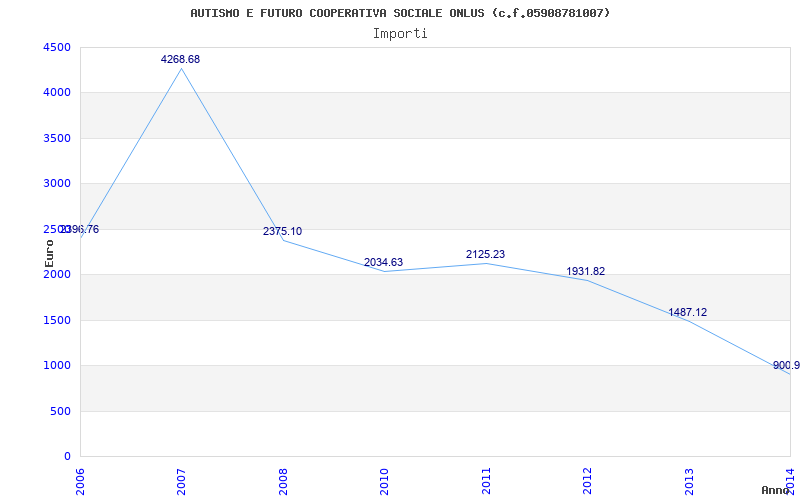Click the 1000 y-axis tick label

pyautogui.click(x=57, y=366)
